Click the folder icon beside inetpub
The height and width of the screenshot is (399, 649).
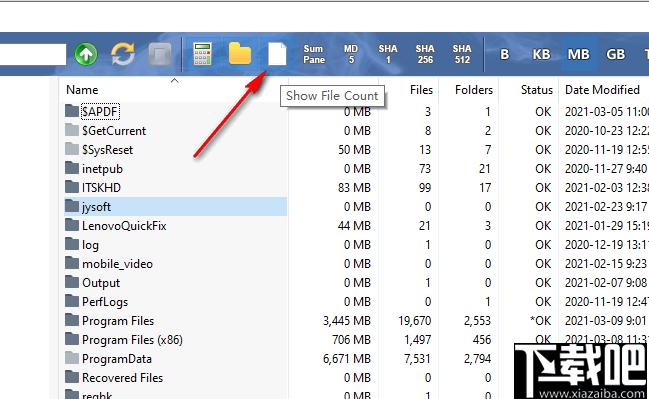click(x=72, y=168)
